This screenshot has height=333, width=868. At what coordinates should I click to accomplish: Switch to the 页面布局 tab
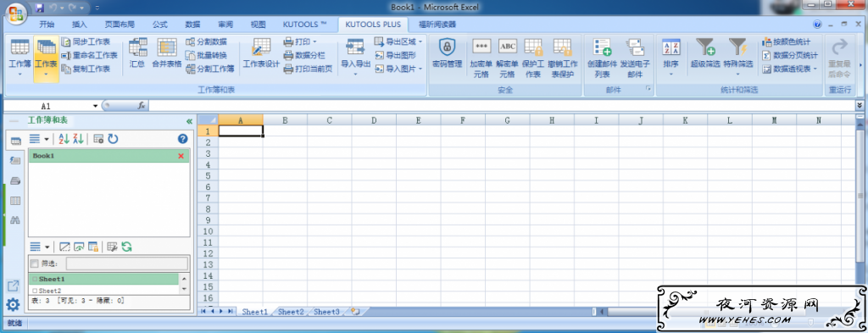(x=120, y=25)
